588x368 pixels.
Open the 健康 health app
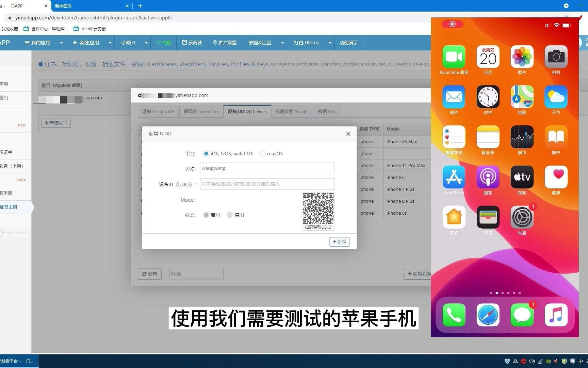[x=556, y=177]
